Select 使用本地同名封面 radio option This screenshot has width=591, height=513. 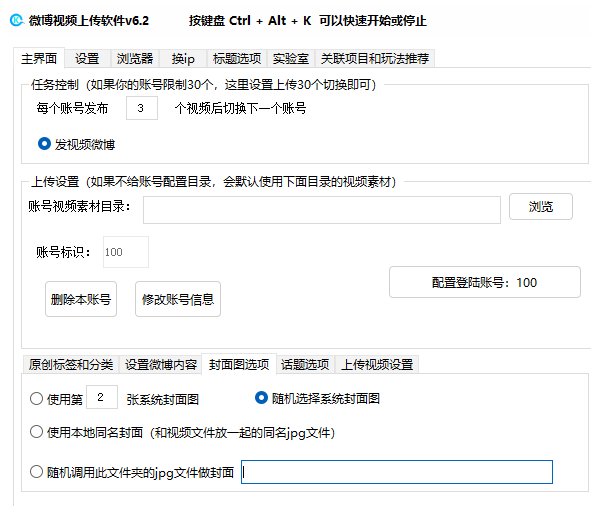point(37,432)
